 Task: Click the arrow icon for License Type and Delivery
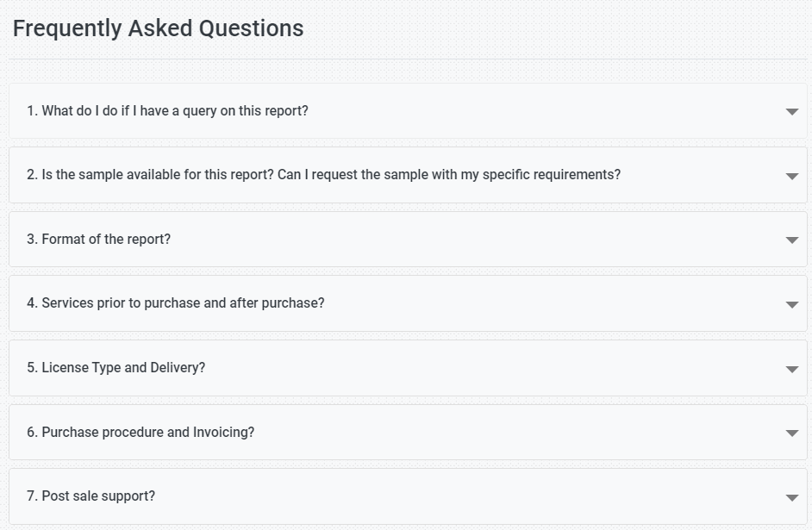click(x=791, y=369)
